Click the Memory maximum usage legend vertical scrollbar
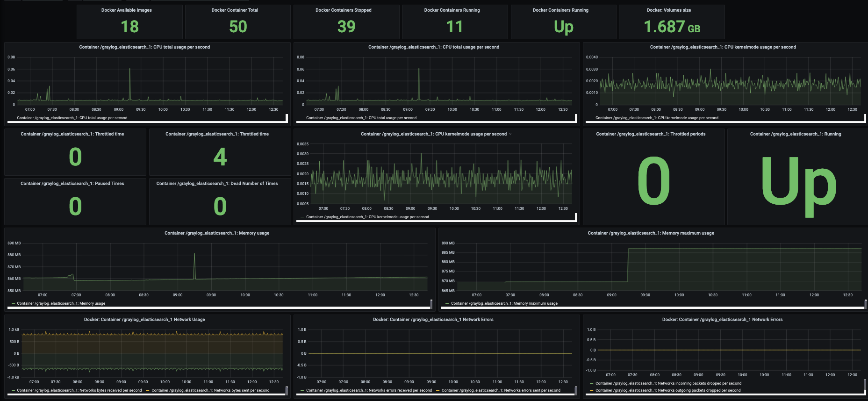 pos(865,304)
